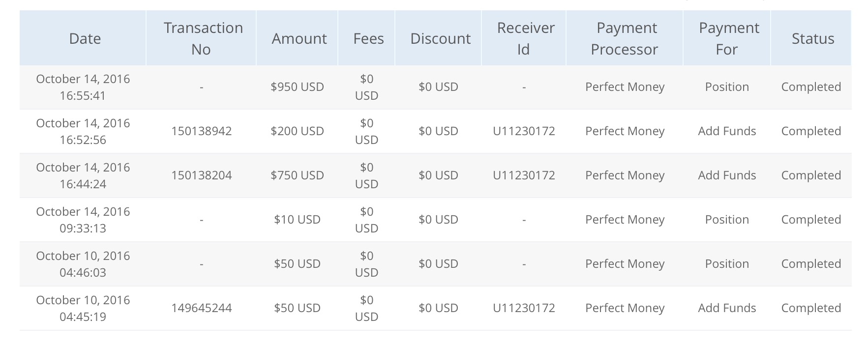Click the Status column header
Viewport: 868px width, 345px height.
tap(812, 38)
